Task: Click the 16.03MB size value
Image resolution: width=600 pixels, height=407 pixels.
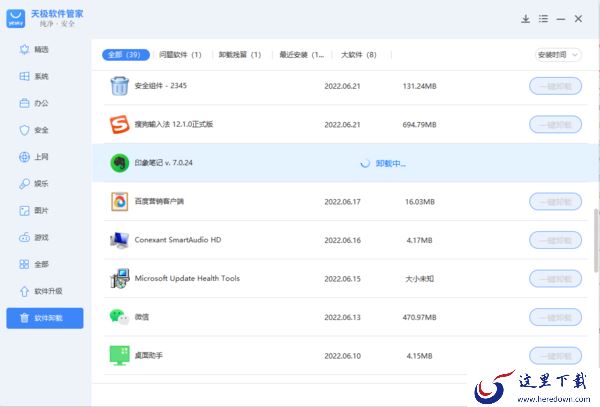Action: coord(420,202)
